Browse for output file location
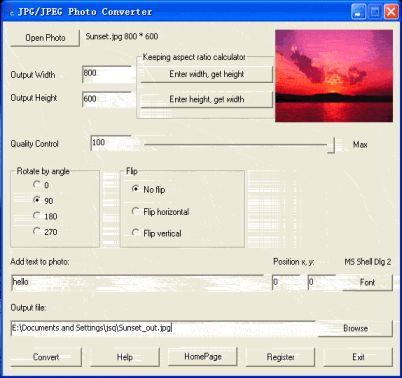This screenshot has width=402, height=378. 355,328
